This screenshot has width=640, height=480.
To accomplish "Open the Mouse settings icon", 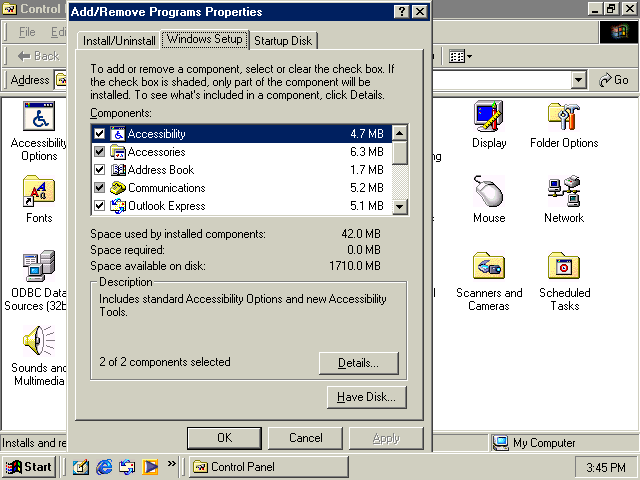I will 488,193.
